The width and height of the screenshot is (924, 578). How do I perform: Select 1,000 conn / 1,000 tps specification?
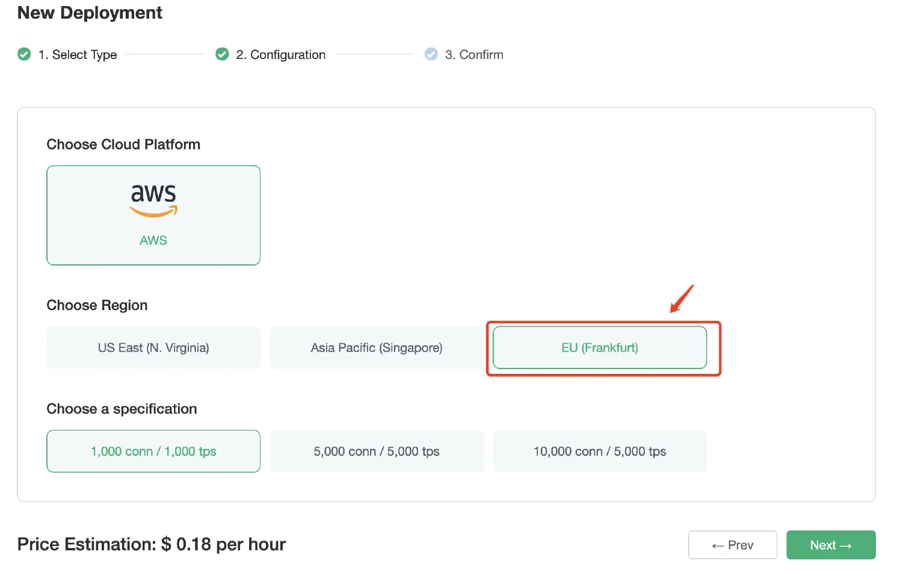coord(153,452)
